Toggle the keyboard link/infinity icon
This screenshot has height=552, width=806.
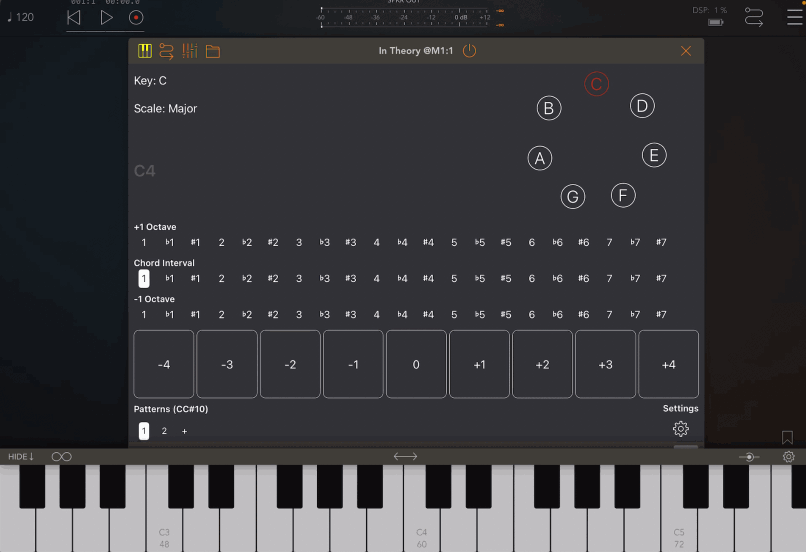(62, 456)
